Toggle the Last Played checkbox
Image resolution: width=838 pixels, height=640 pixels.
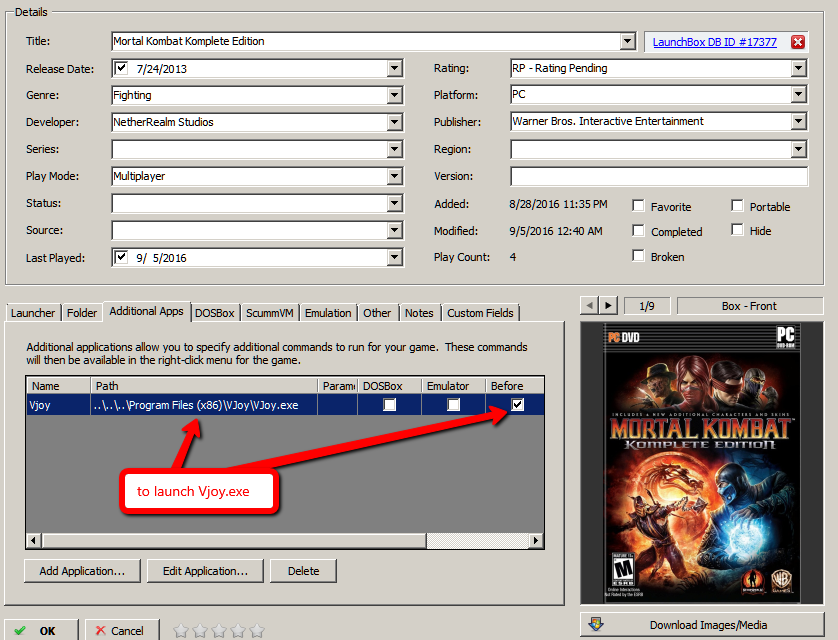pos(121,257)
